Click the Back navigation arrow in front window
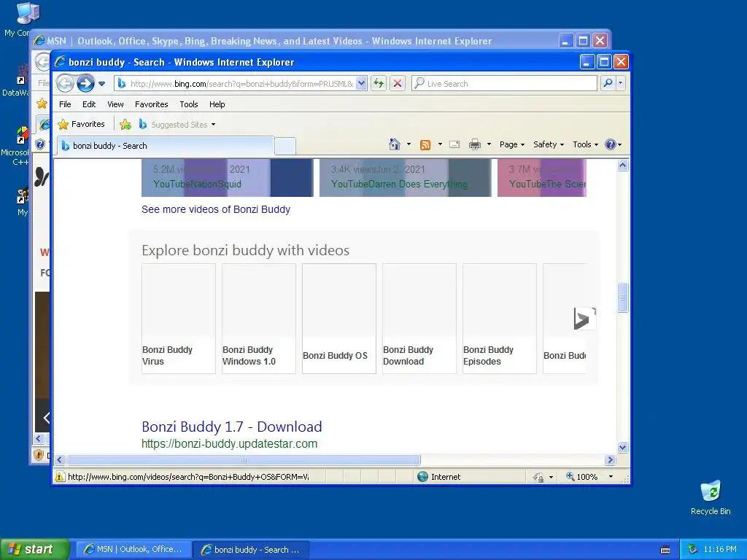 point(65,83)
